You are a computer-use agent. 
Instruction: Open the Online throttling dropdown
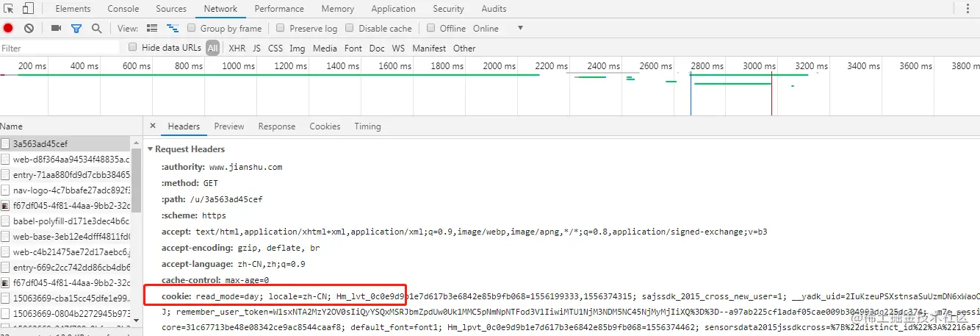tap(498, 29)
